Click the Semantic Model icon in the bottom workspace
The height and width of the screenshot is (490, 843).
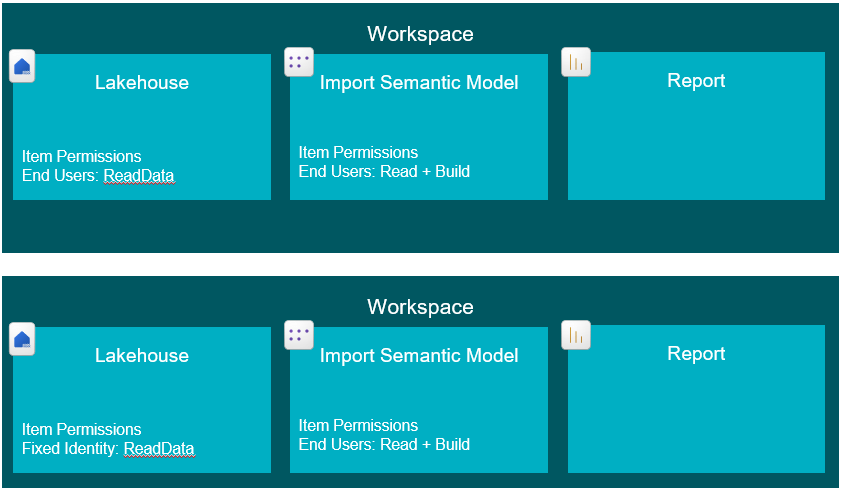tap(299, 336)
